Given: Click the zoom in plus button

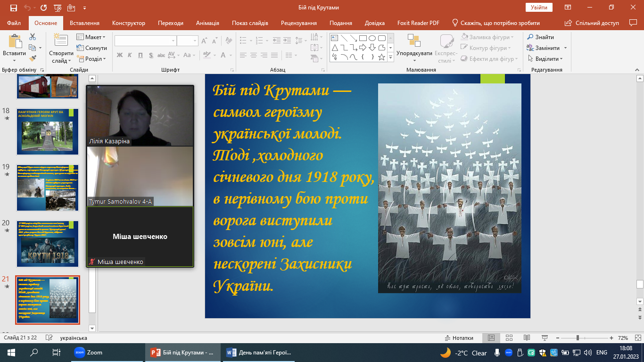Looking at the screenshot, I should click(611, 338).
